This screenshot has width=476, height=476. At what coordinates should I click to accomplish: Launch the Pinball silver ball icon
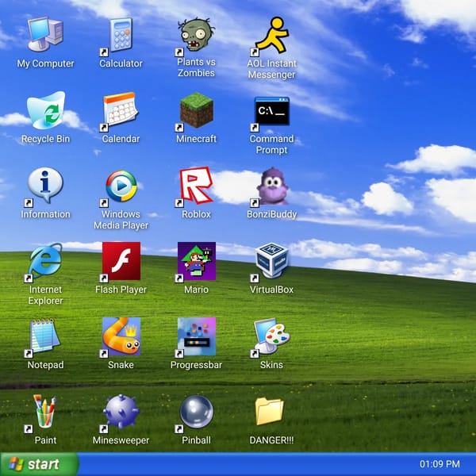click(197, 412)
